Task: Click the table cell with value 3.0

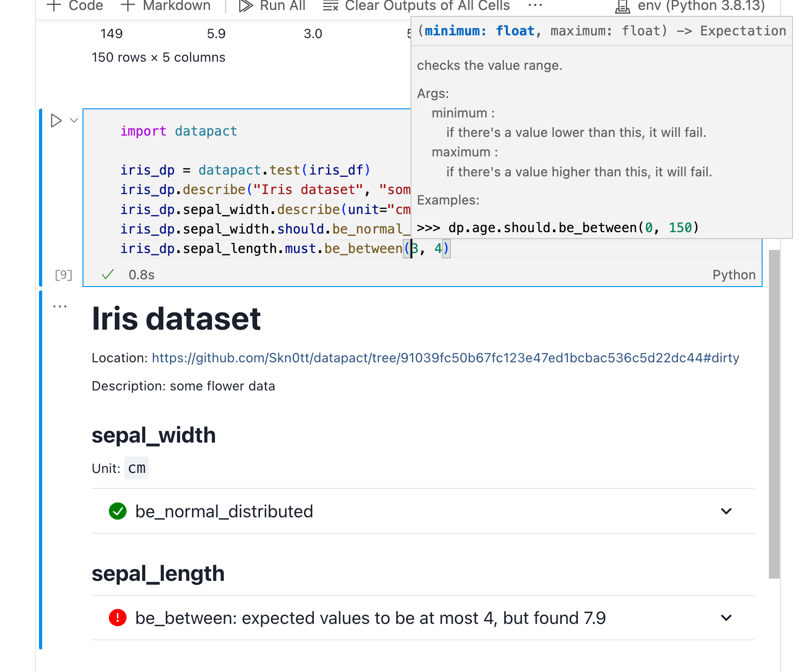Action: 313,34
